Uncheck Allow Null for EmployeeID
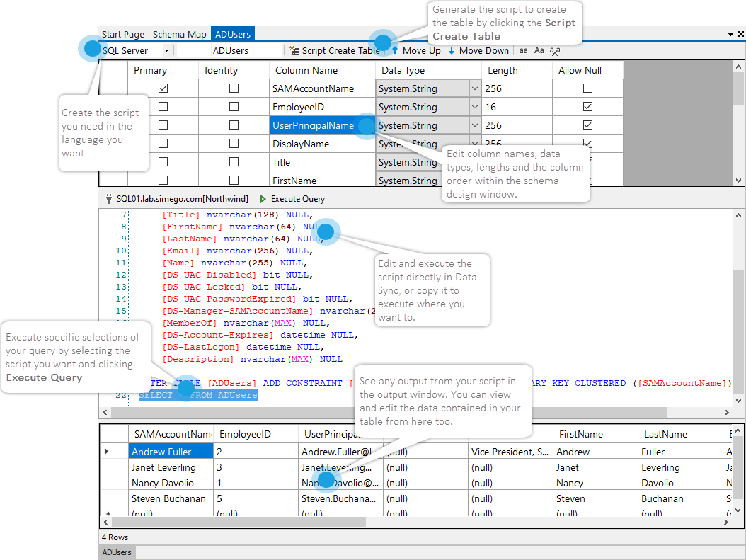746x560 pixels. click(587, 107)
